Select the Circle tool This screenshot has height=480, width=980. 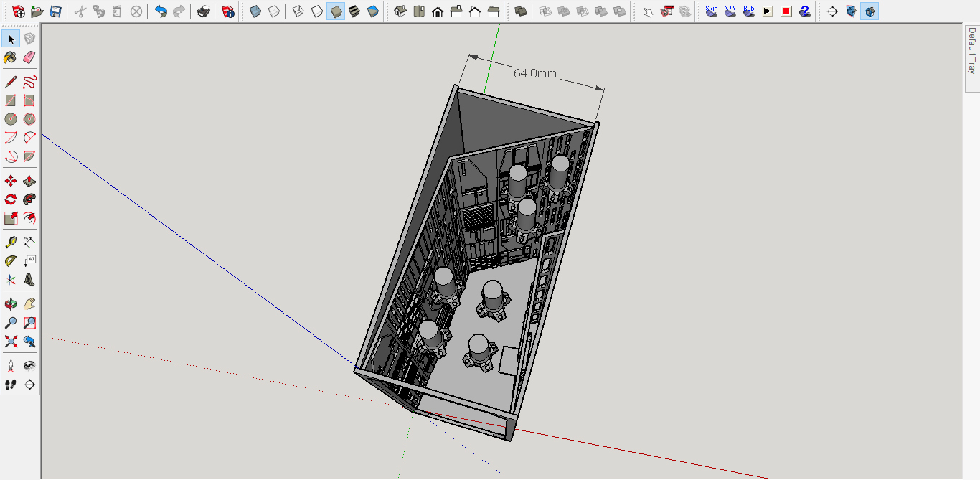tap(11, 119)
